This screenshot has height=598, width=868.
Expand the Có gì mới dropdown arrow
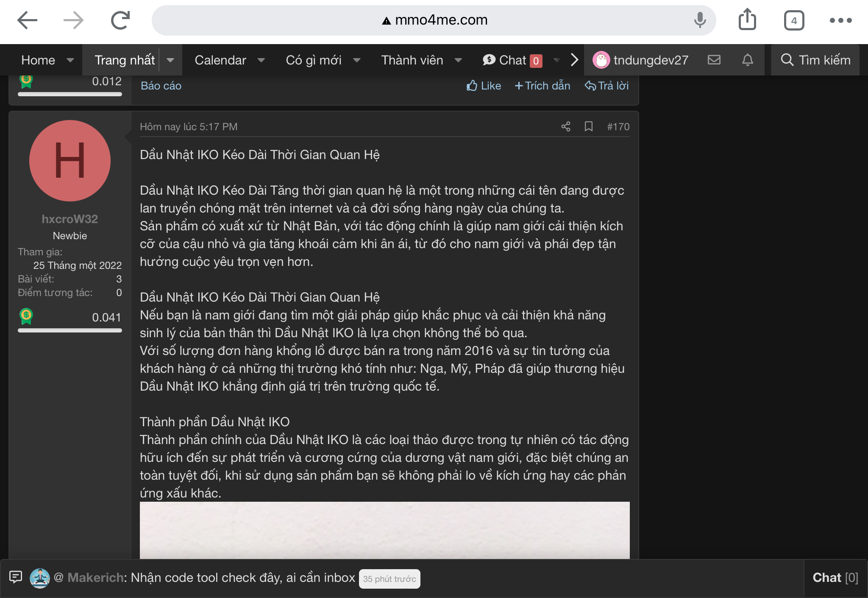357,60
